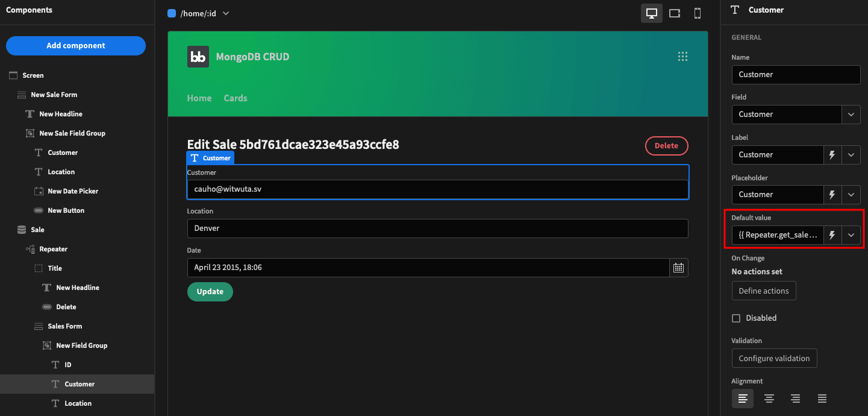
Task: Select the Title container tree item
Action: (x=55, y=268)
